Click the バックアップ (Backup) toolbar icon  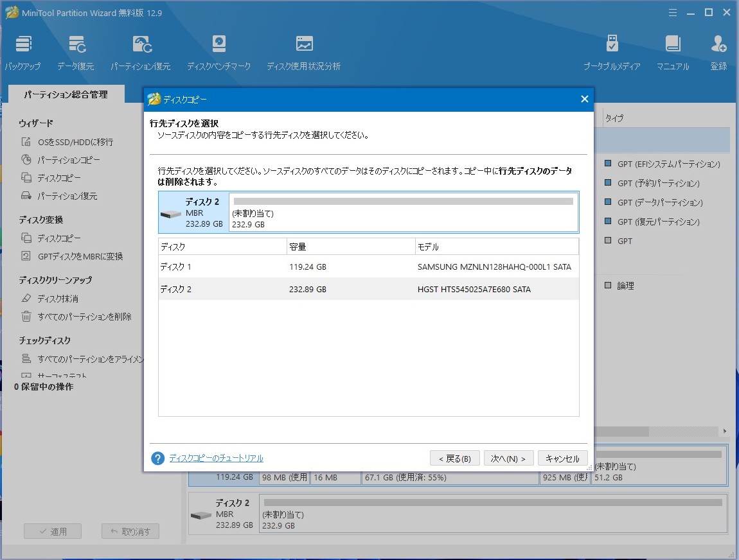click(22, 53)
